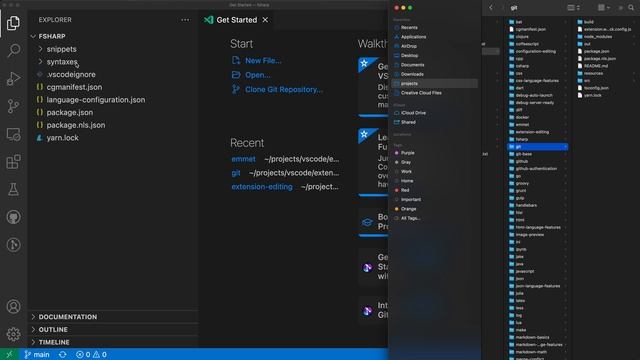Open the Manage settings gear
This screenshot has height=360, width=640.
[13, 334]
